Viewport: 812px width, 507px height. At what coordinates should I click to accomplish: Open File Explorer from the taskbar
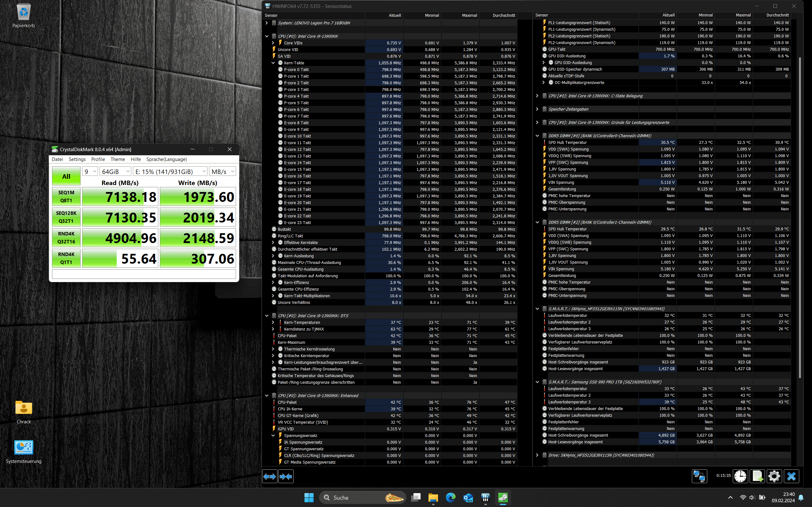[433, 497]
